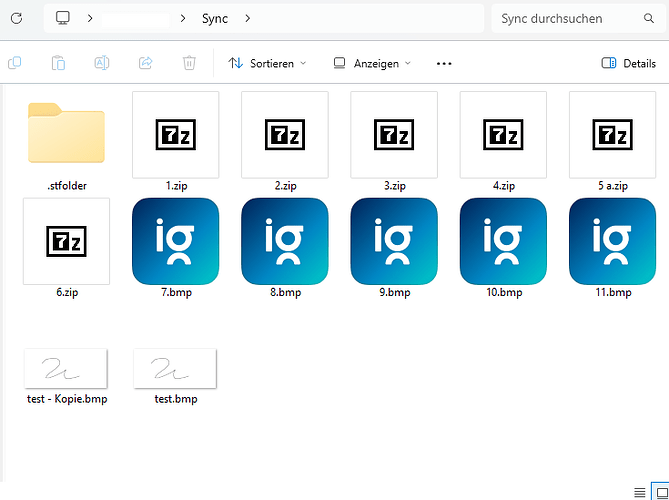This screenshot has height=500, width=669.
Task: Select the 11.bmp image file icon
Action: click(613, 241)
